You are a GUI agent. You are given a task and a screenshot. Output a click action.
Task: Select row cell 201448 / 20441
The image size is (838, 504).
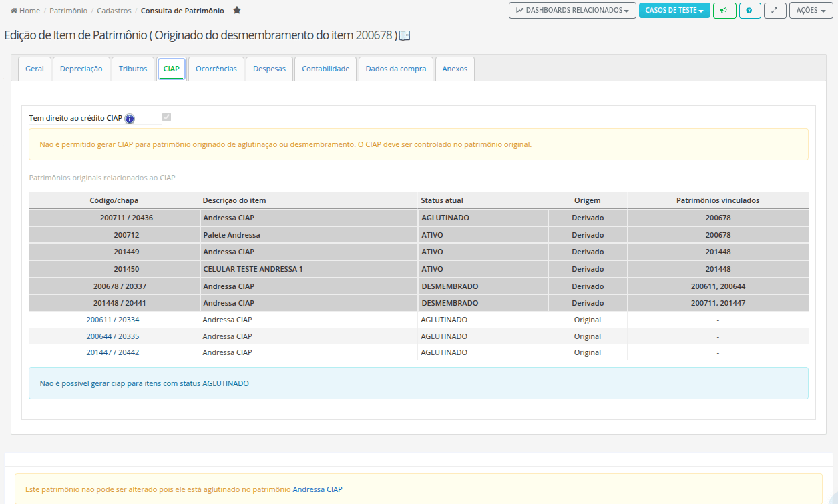(x=114, y=303)
